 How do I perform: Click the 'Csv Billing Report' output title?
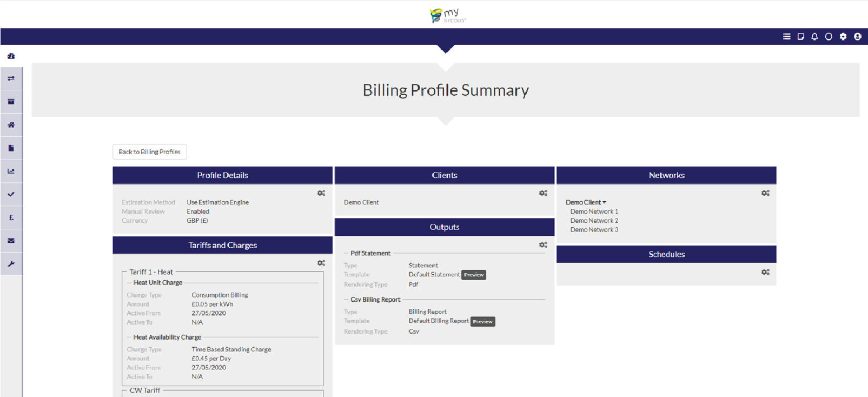pyautogui.click(x=375, y=300)
